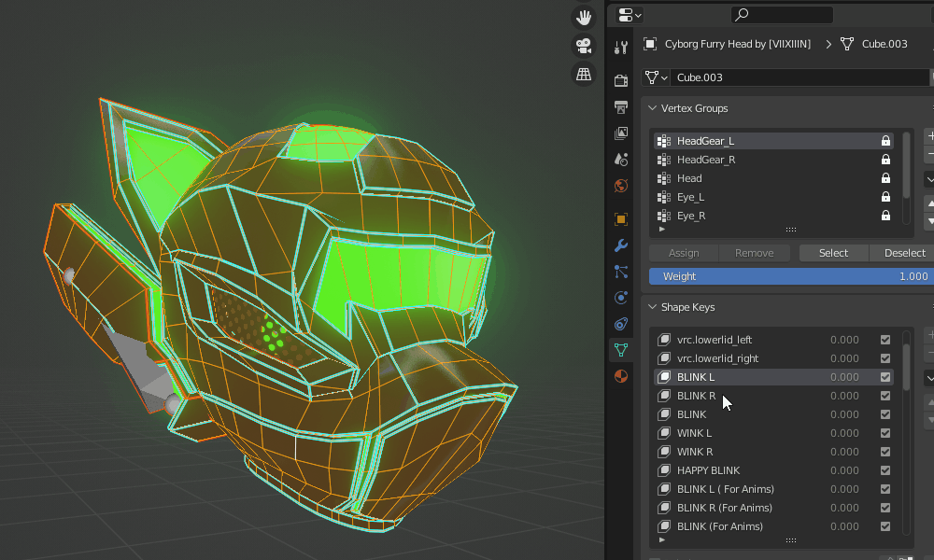The image size is (934, 560).
Task: Click the BLINK (For Anims) shape key icon
Action: 663,526
